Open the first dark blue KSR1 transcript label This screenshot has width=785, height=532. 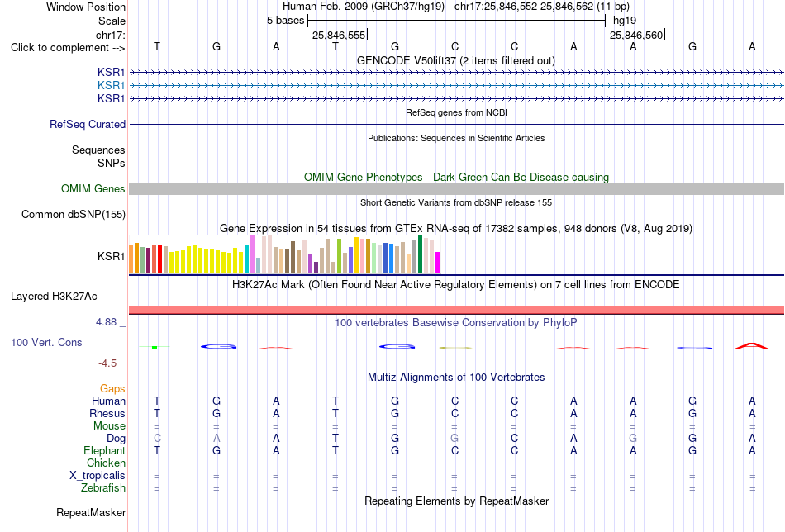pos(112,72)
